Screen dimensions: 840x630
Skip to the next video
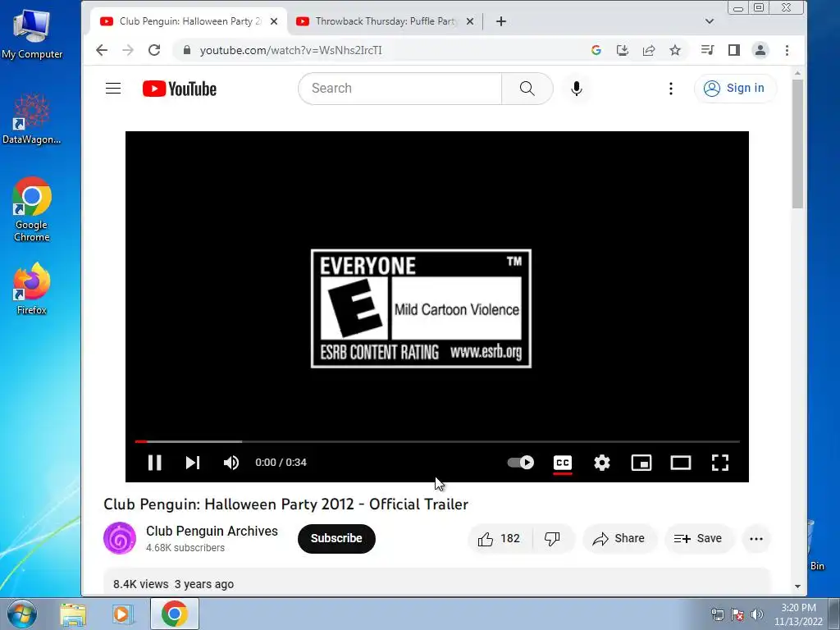193,463
